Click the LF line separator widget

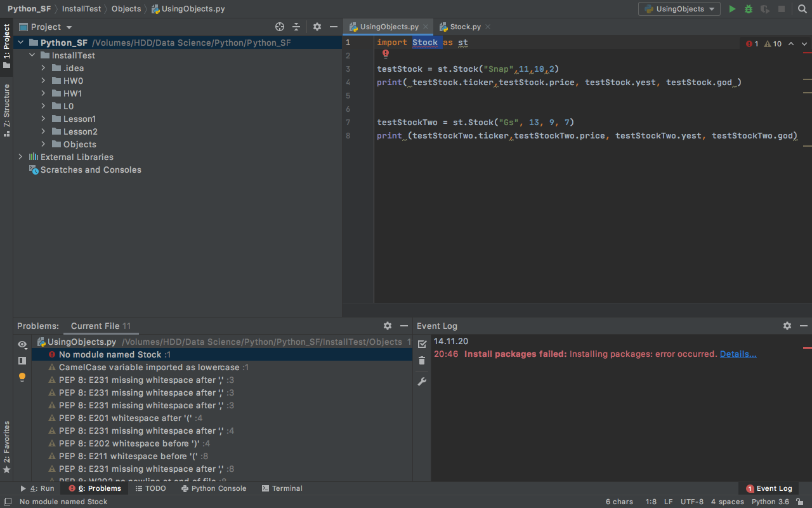(x=669, y=502)
